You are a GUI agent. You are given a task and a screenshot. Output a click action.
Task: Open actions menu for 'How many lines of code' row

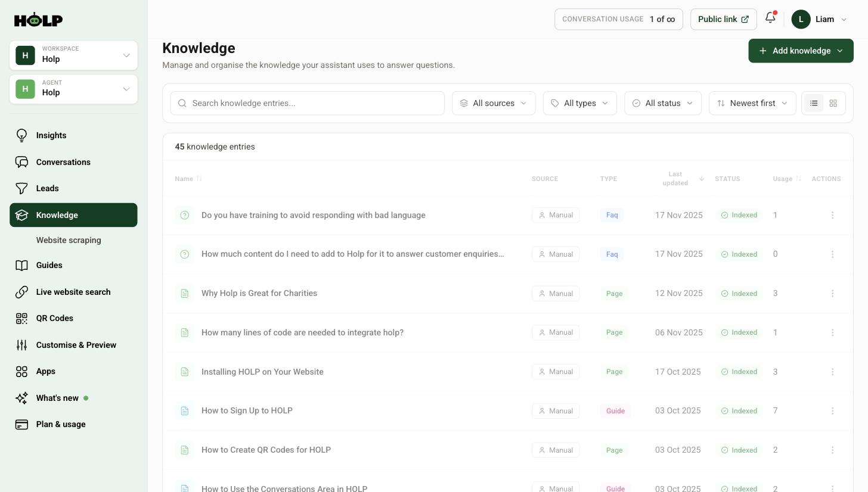coord(832,332)
